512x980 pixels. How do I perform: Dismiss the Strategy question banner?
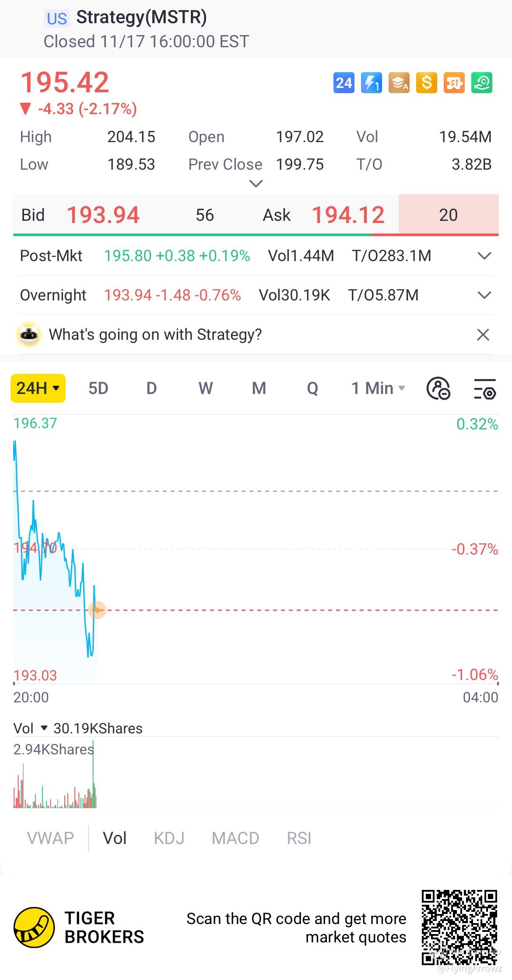pos(483,335)
